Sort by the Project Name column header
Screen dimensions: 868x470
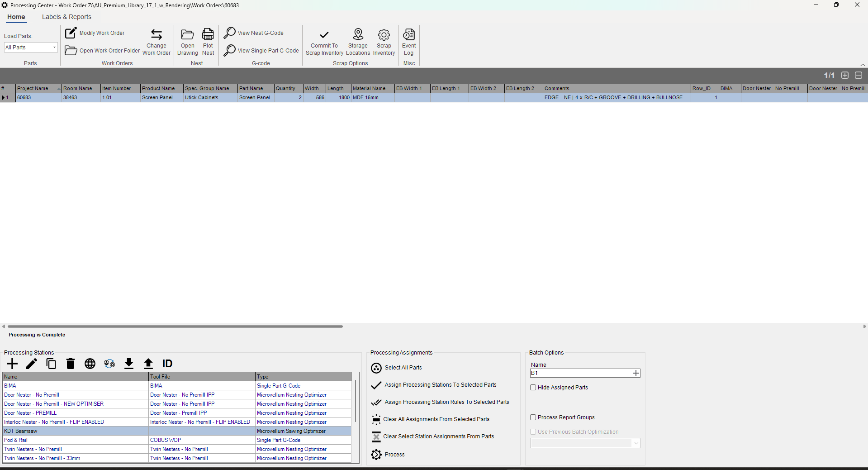point(38,88)
